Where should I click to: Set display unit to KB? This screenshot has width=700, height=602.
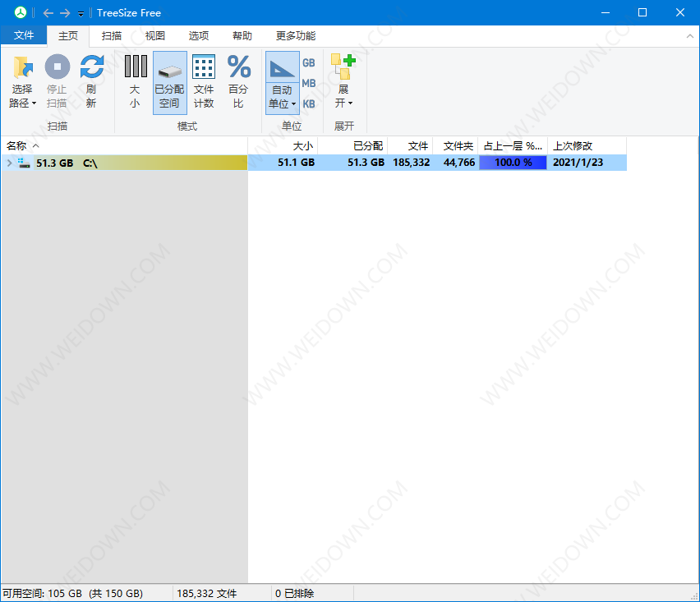point(309,104)
